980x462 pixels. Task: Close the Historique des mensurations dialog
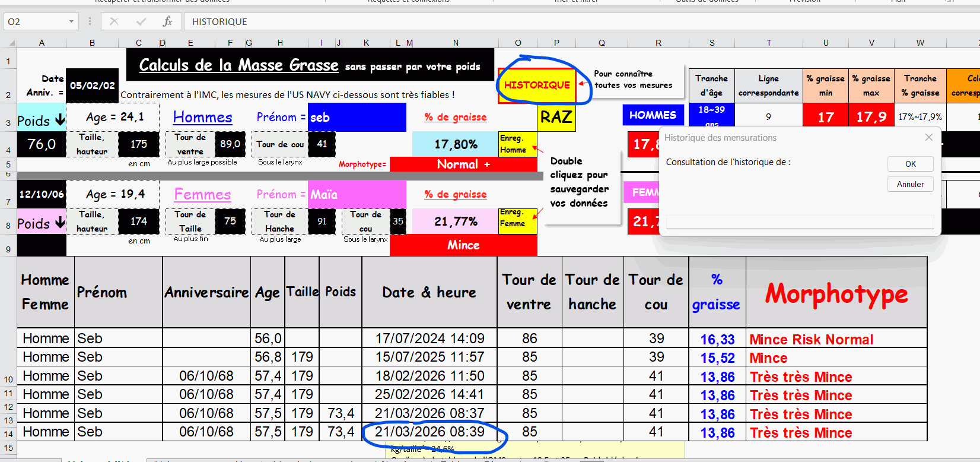point(928,137)
